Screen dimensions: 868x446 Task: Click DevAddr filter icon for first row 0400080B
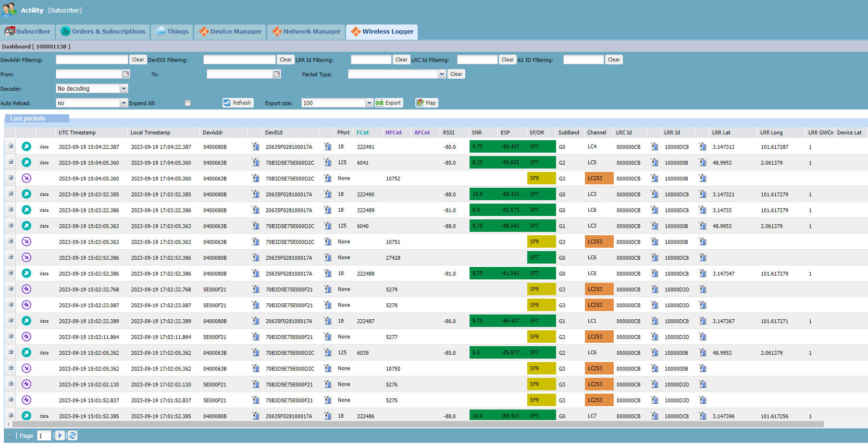coord(256,146)
